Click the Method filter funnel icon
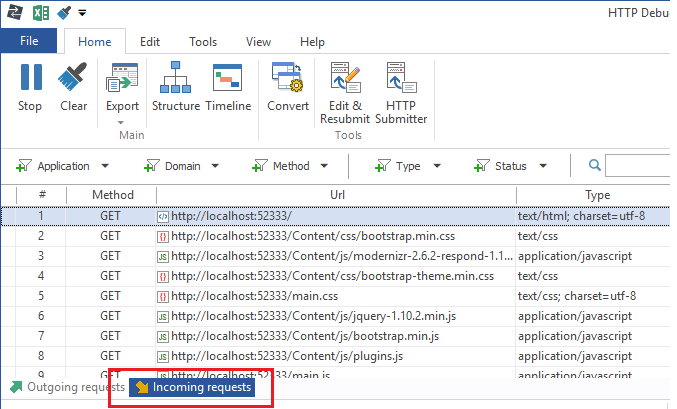Image resolution: width=677 pixels, height=409 pixels. click(x=259, y=165)
